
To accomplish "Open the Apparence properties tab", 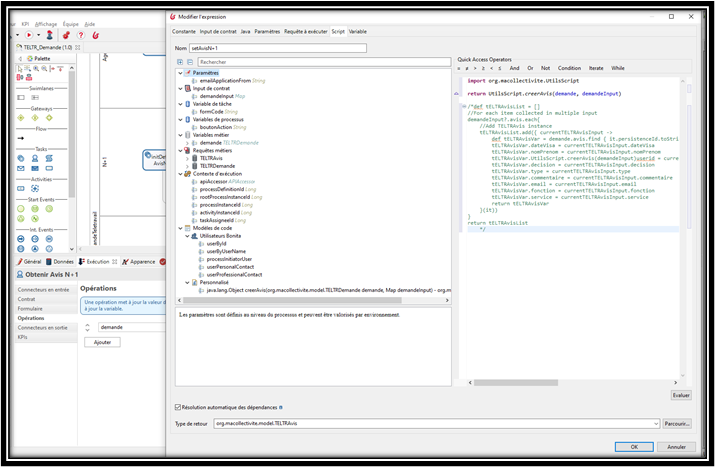I will click(x=139, y=262).
